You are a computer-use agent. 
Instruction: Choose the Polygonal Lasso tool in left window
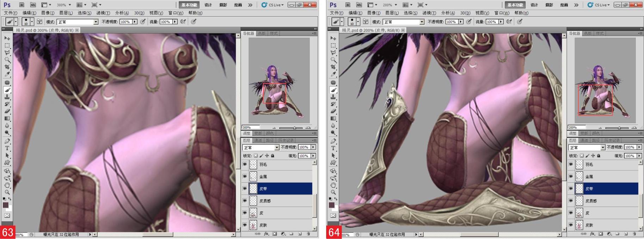(x=7, y=52)
